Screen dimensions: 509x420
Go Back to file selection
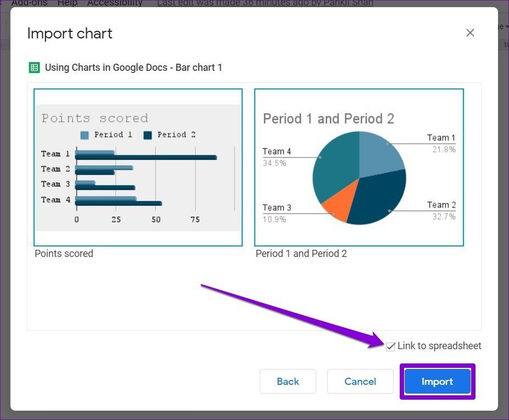[x=288, y=382]
